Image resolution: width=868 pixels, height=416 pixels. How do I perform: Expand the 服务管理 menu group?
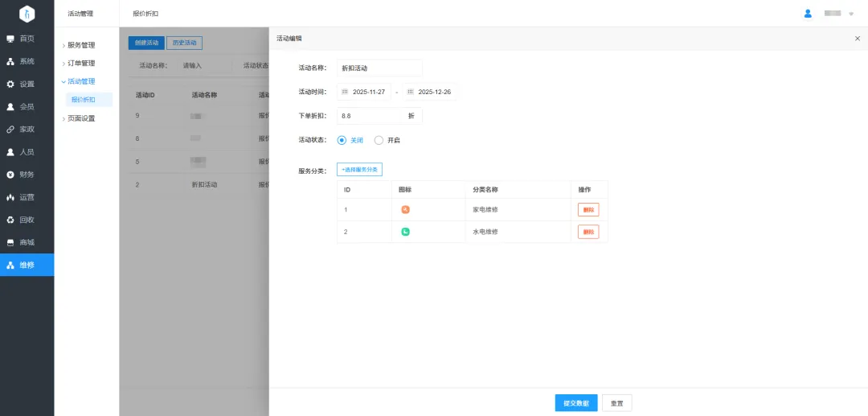(80, 45)
